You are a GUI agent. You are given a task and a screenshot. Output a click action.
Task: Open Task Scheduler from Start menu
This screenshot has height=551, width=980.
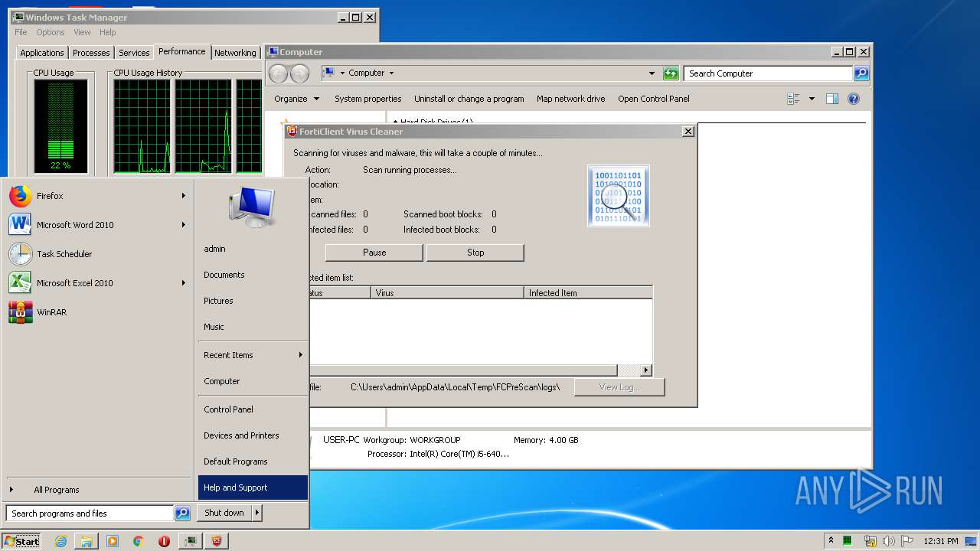pos(98,254)
